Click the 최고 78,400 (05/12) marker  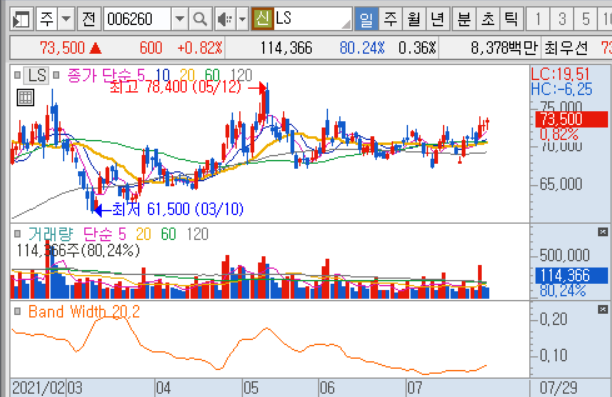pyautogui.click(x=176, y=87)
